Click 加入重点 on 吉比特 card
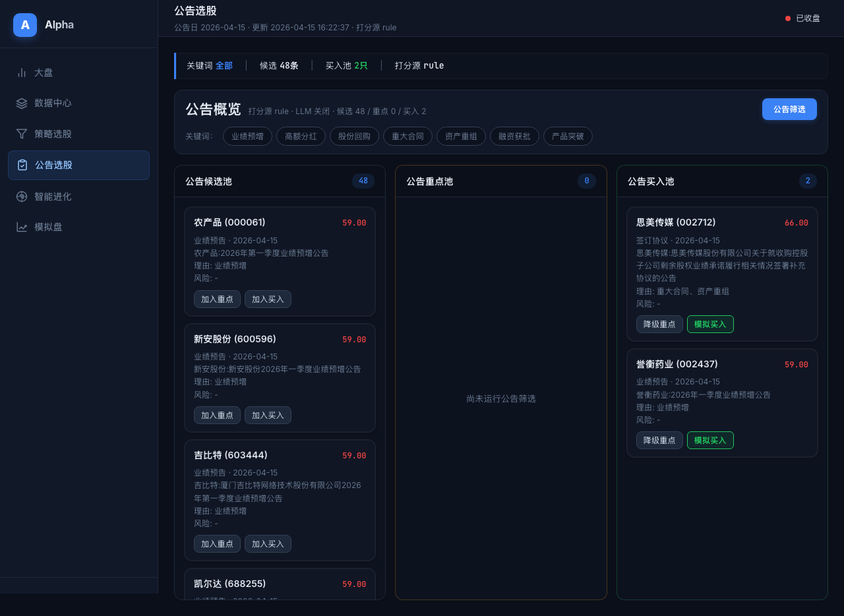Viewport: 844px width, 616px height. pos(217,543)
